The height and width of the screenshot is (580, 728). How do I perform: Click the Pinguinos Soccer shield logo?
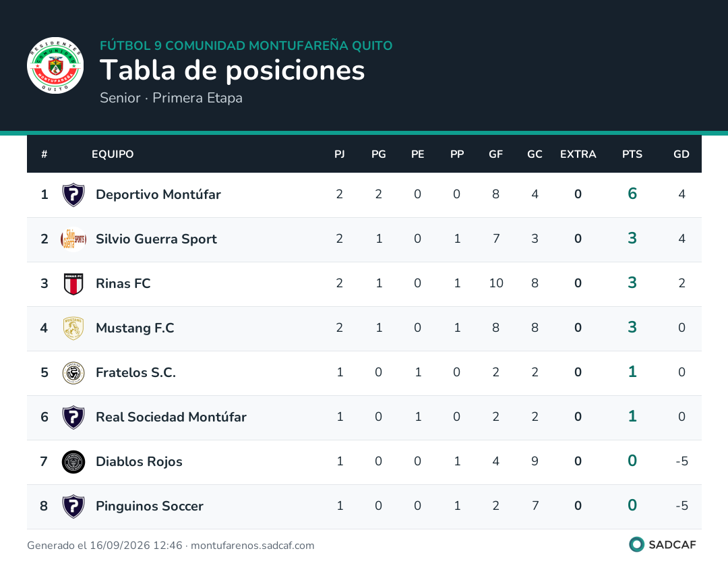tap(73, 506)
